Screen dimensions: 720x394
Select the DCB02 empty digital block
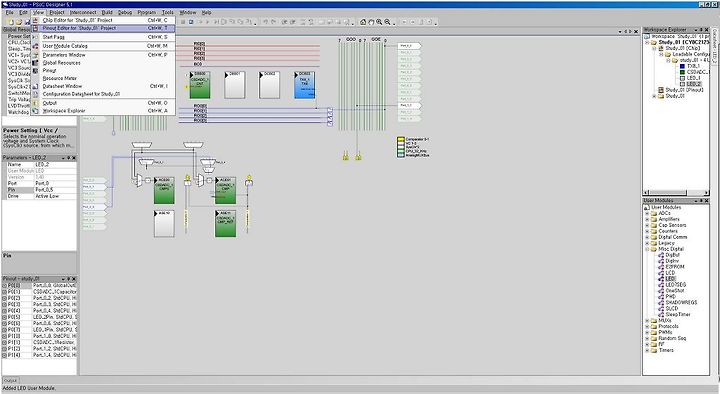tap(270, 85)
